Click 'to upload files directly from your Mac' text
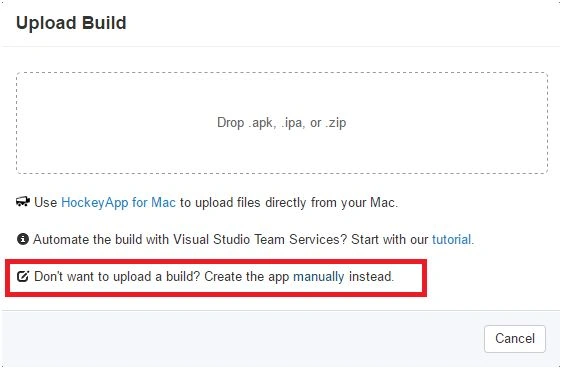 click(x=289, y=202)
